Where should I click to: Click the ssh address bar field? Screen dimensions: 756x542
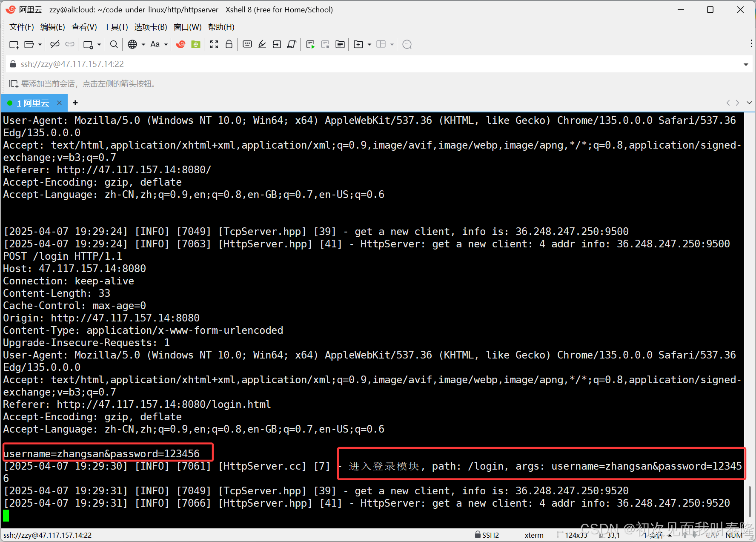pyautogui.click(x=378, y=64)
